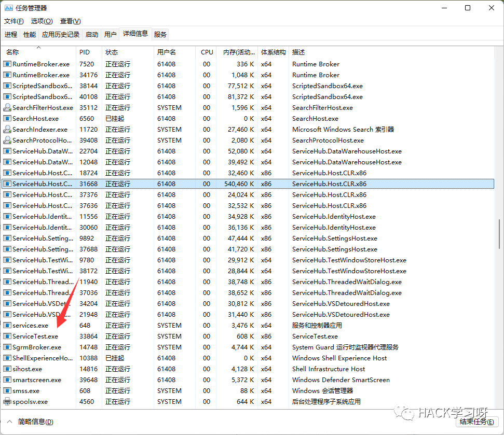
Task: Click the ServiceTest.exe process icon
Action: click(x=7, y=336)
